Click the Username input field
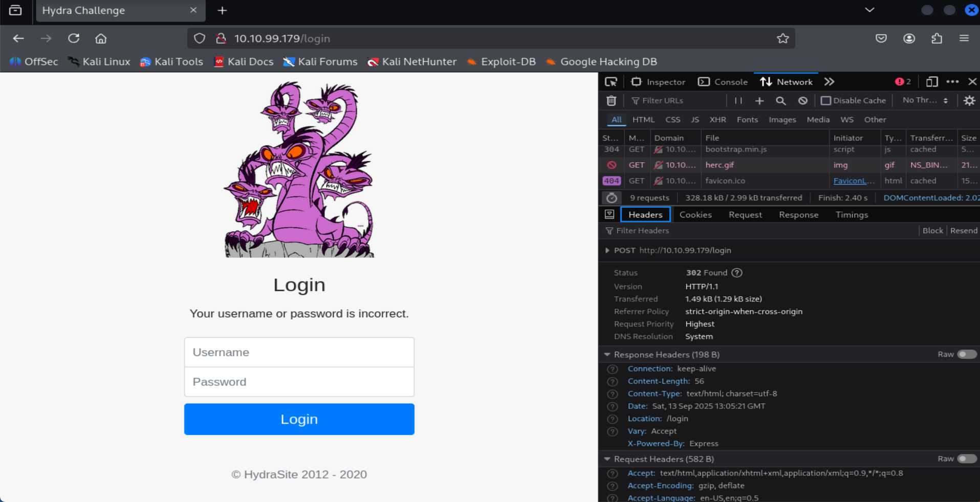The height and width of the screenshot is (502, 980). (x=299, y=352)
